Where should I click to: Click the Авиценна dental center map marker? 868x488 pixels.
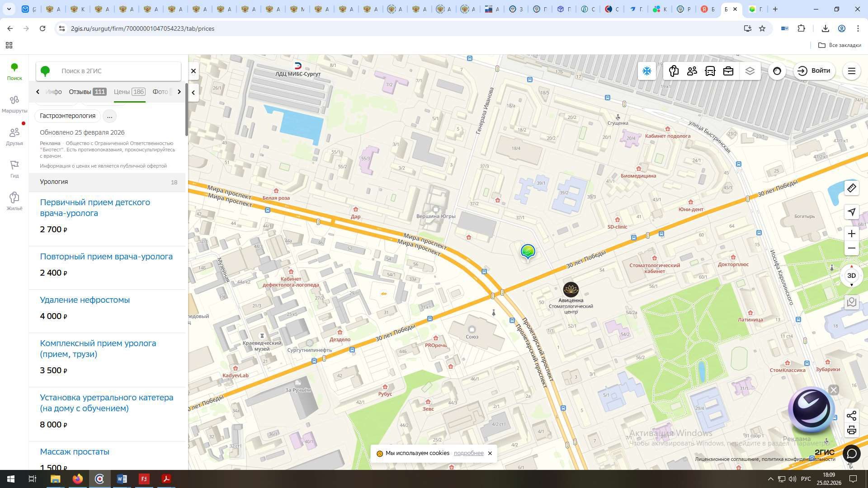[571, 290]
